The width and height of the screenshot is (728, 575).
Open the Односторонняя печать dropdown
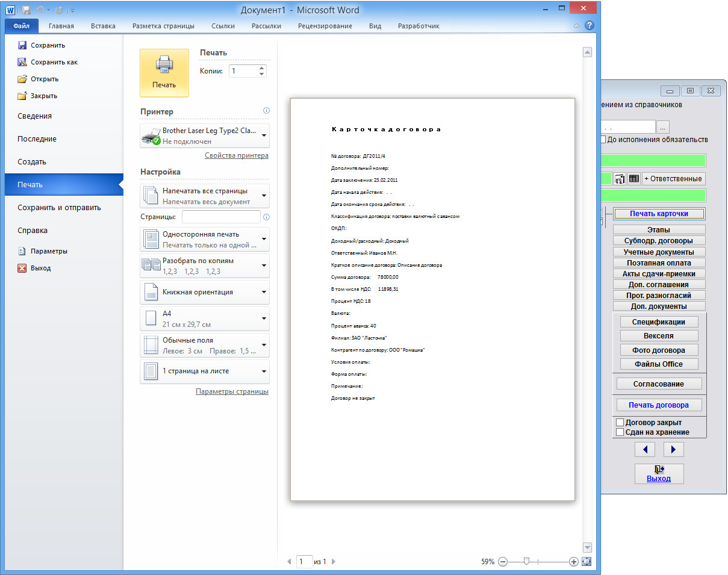(205, 240)
